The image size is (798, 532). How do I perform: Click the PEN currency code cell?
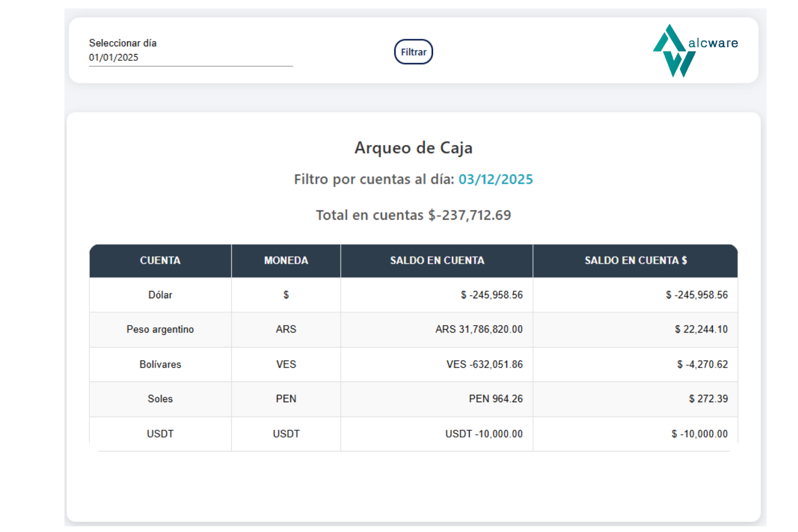tap(286, 399)
